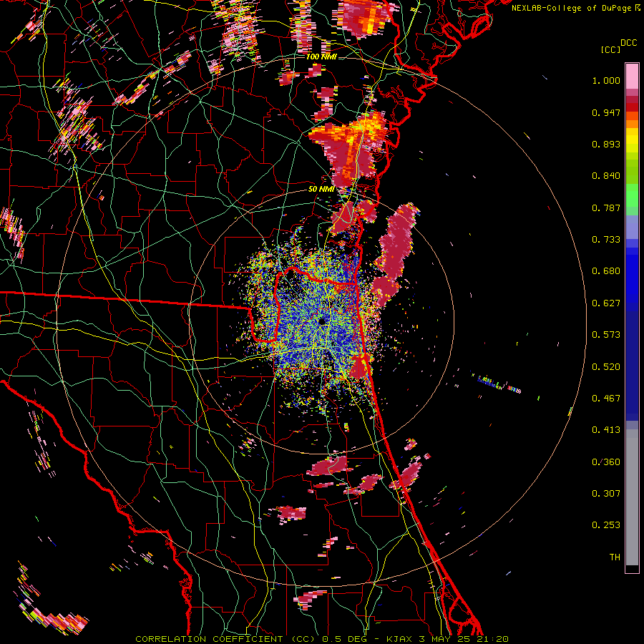This screenshot has height=644, width=644.
Task: Click the Correlation Coefficient caption at the bottom
Action: (x=321, y=639)
